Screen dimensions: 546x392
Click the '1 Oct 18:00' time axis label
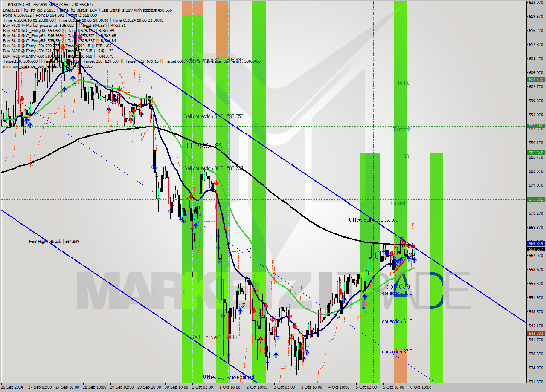tap(230, 388)
